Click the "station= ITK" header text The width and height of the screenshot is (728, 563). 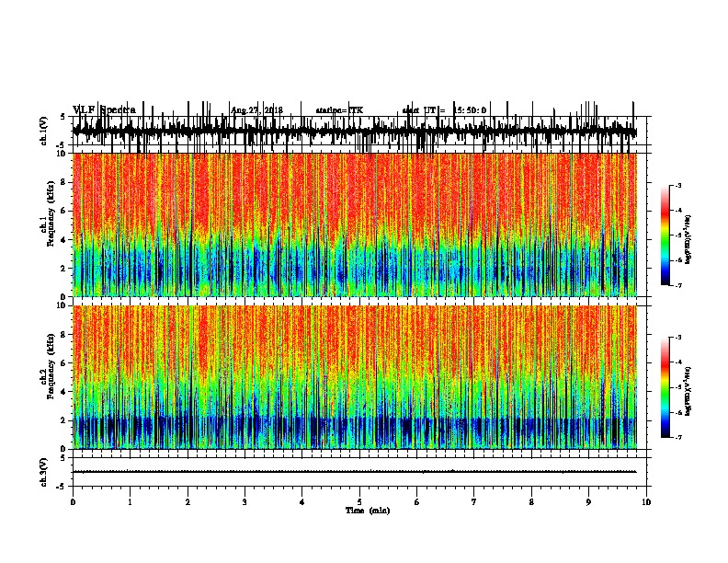pyautogui.click(x=339, y=110)
